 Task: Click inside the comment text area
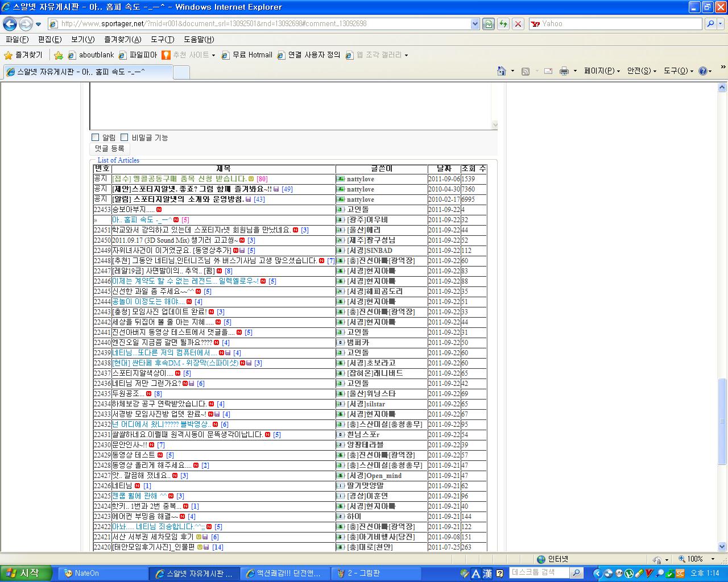pos(290,106)
